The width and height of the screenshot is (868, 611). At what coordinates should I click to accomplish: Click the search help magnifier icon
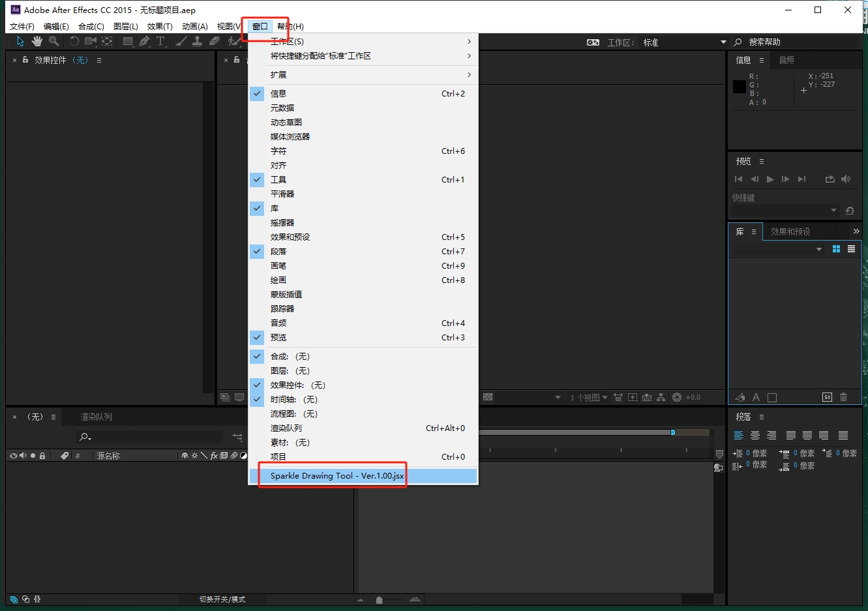tap(738, 42)
